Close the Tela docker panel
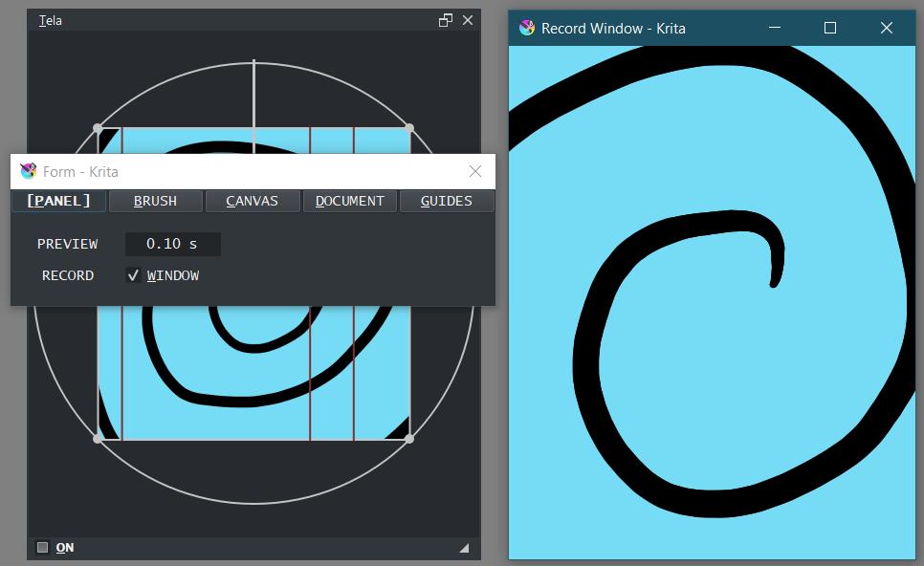Image resolution: width=924 pixels, height=566 pixels. pos(468,20)
